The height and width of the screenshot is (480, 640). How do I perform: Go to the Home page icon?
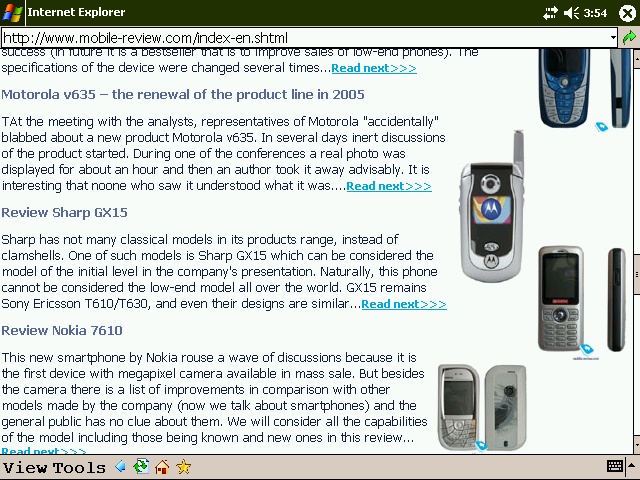(x=162, y=467)
